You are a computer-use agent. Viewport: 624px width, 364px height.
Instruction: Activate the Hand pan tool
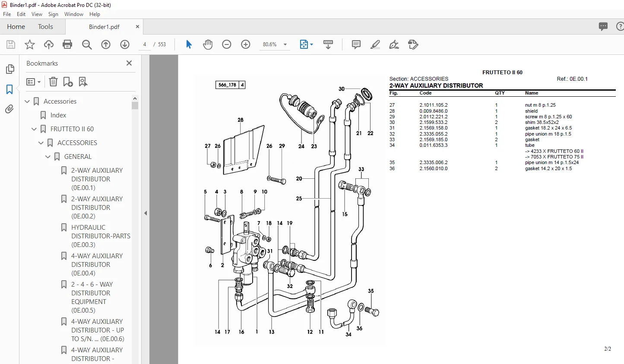point(208,44)
